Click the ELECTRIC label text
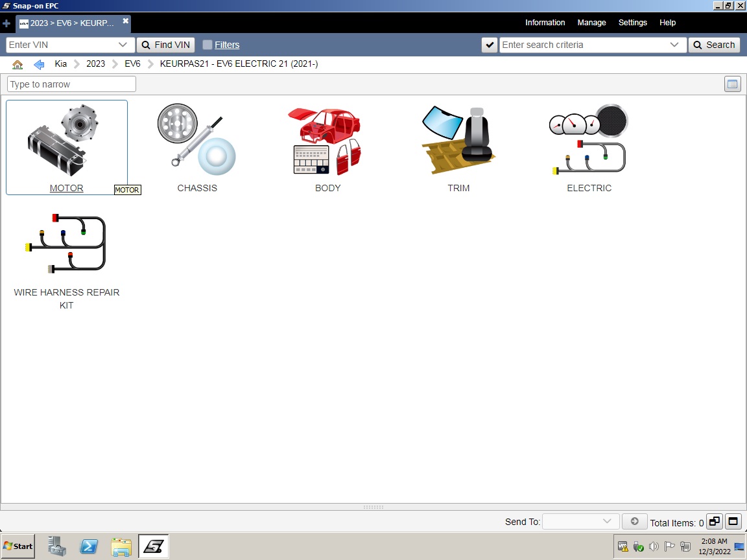747x560 pixels. click(589, 188)
